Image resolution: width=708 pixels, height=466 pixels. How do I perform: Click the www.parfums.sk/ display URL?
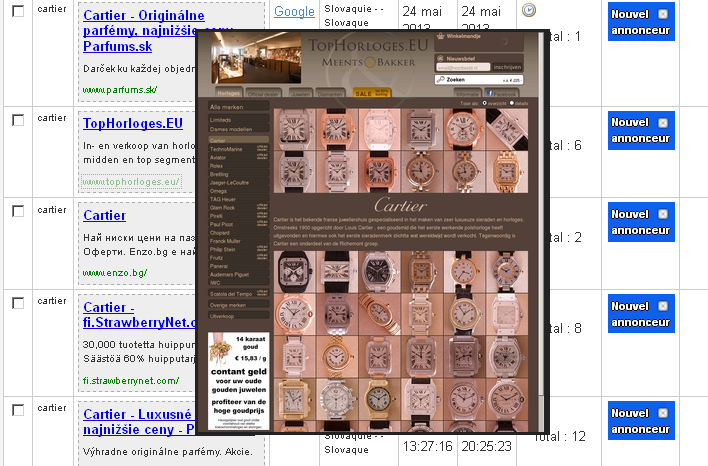[120, 90]
